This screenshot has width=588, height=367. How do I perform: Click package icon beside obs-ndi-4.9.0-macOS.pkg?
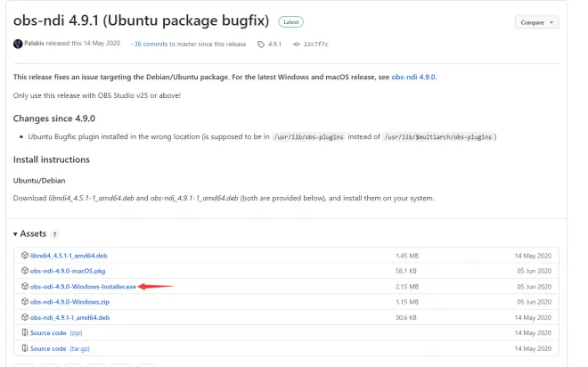click(25, 271)
